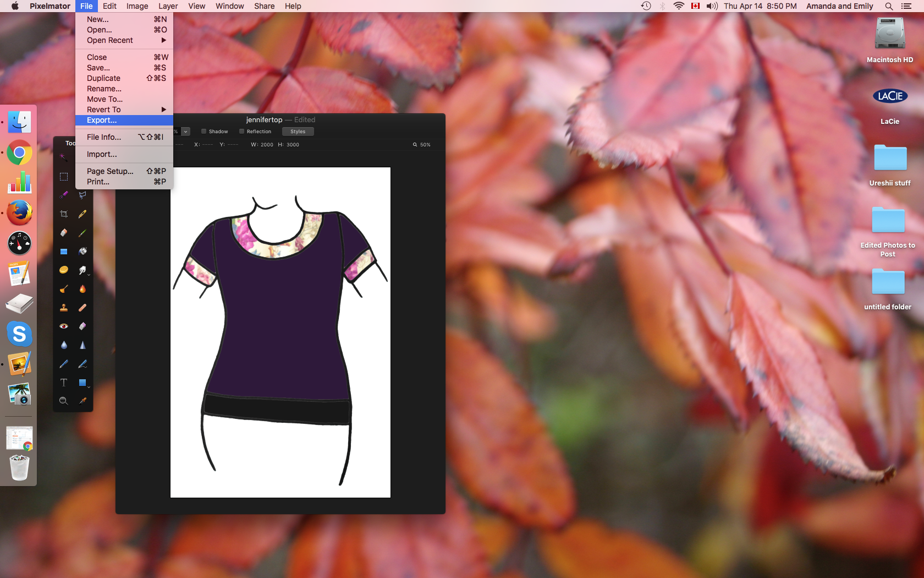Enable the Shadow checkbox
Viewport: 924px width, 578px height.
click(x=204, y=132)
